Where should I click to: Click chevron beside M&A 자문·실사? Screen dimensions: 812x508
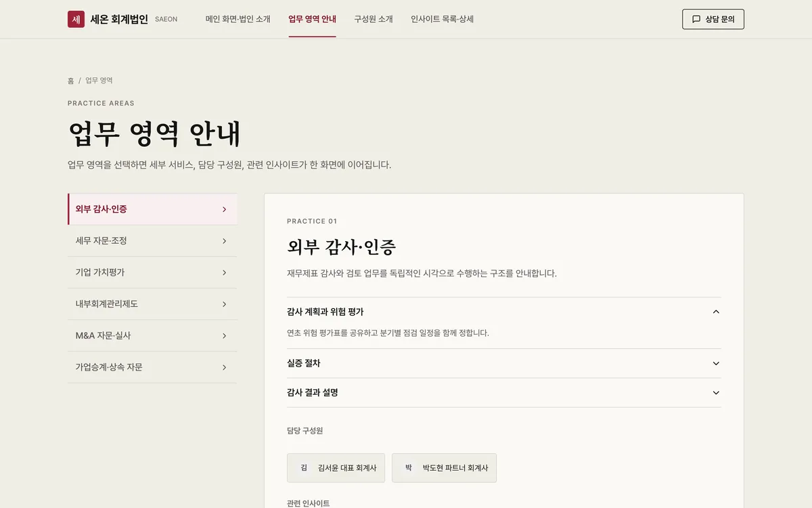225,336
